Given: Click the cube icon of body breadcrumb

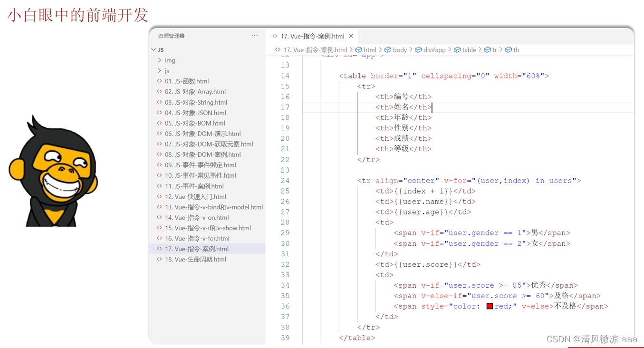Looking at the screenshot, I should tap(388, 50).
